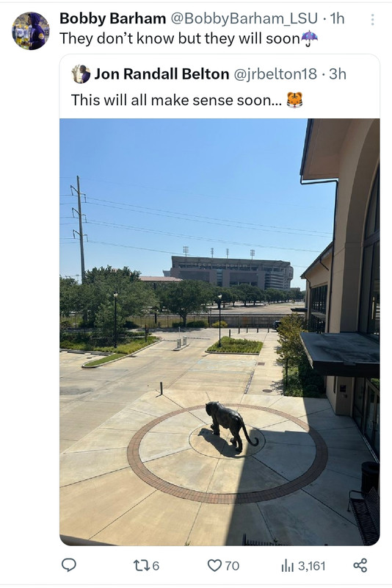Image resolution: width=392 pixels, height=588 pixels.
Task: Open the three-dot more options menu
Action: (x=372, y=20)
